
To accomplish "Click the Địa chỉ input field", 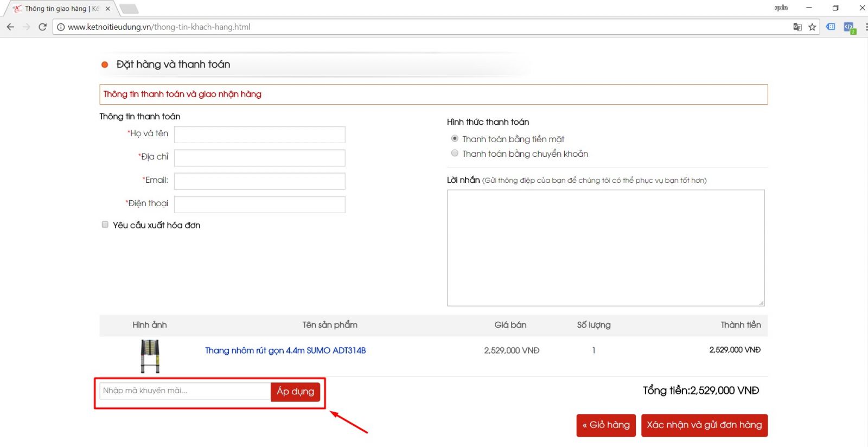I will pos(259,158).
